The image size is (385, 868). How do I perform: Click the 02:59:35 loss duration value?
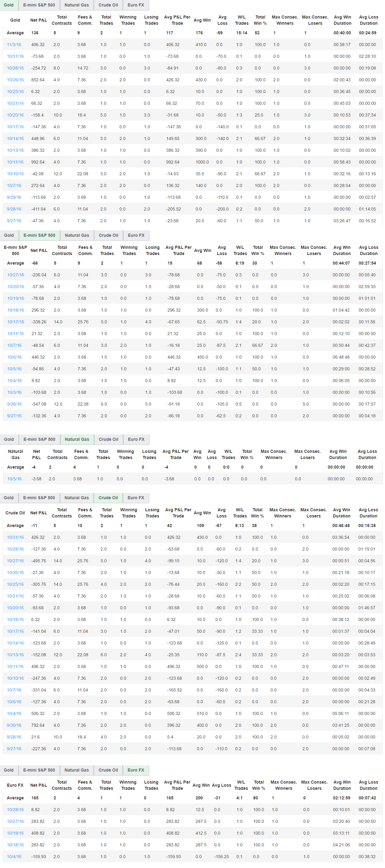[x=367, y=287]
